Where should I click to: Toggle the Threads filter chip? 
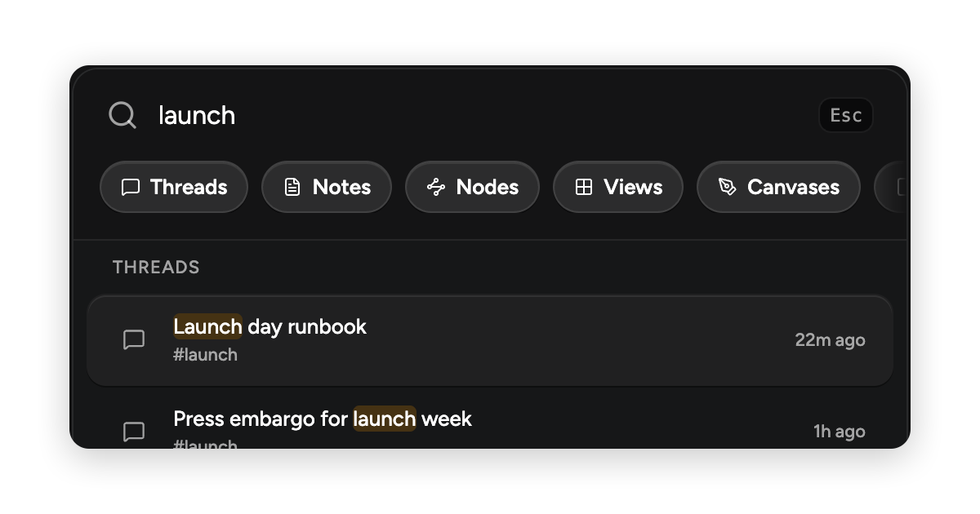174,187
